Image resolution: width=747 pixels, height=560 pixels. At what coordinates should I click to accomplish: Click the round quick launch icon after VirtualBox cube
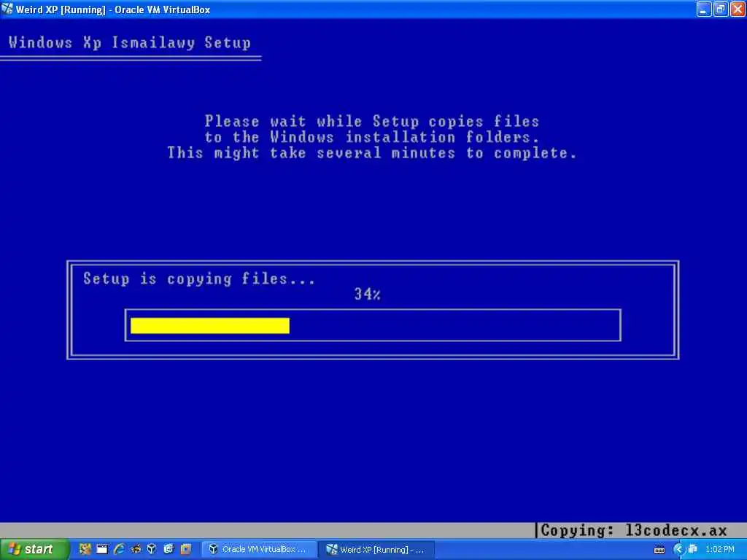coord(169,549)
